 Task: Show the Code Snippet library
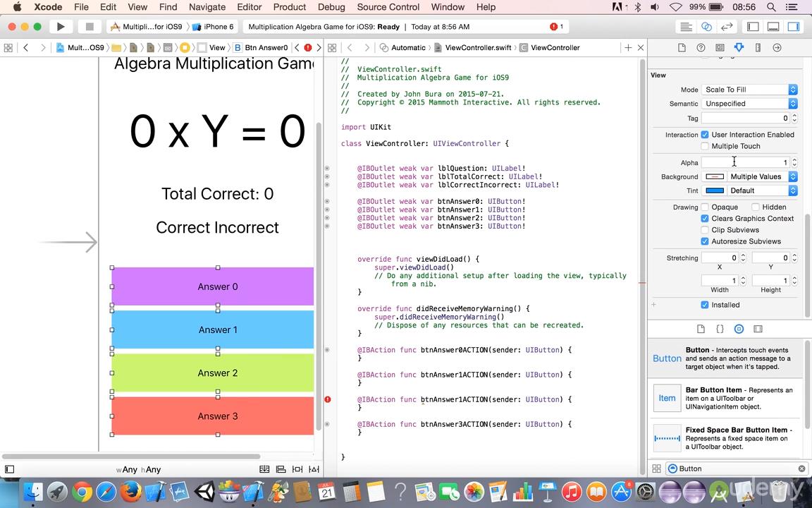(x=720, y=329)
